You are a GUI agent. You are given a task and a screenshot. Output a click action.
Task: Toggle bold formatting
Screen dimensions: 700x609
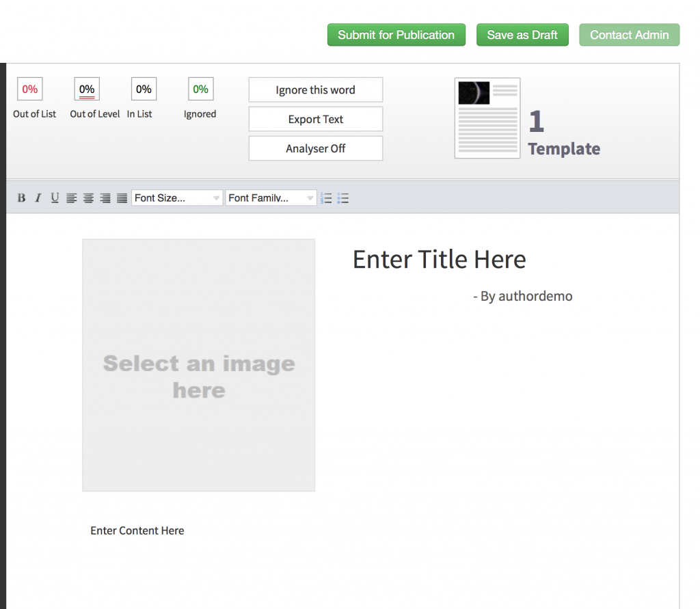click(21, 198)
